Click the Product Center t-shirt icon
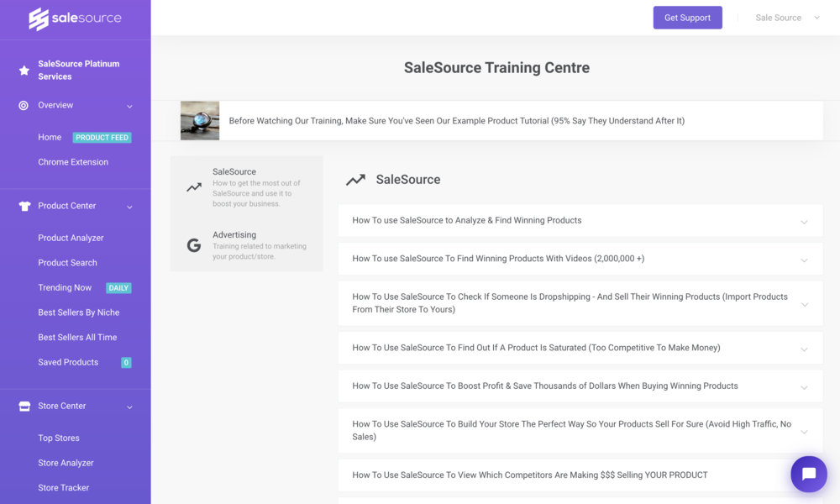 coord(24,206)
